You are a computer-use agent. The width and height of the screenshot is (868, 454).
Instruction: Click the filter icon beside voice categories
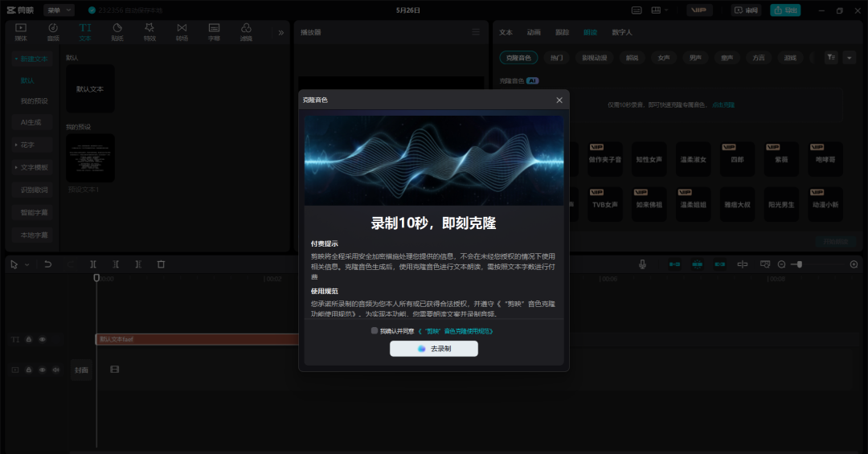tap(831, 57)
